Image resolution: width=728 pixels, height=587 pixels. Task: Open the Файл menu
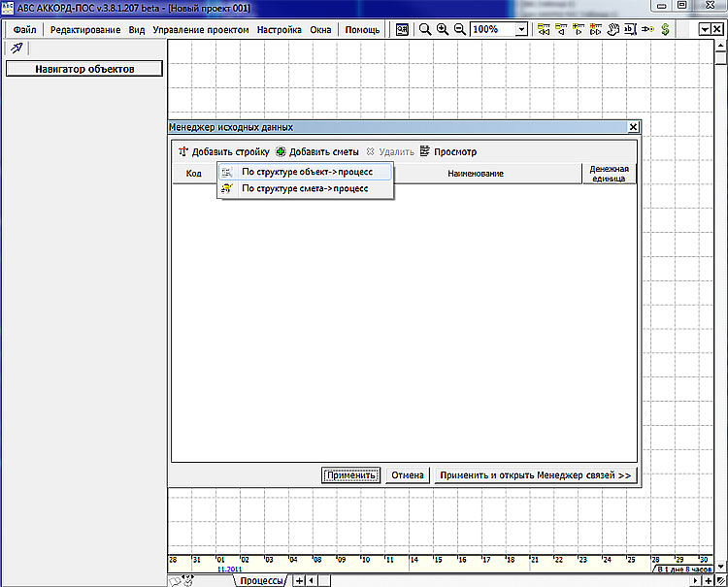[24, 30]
